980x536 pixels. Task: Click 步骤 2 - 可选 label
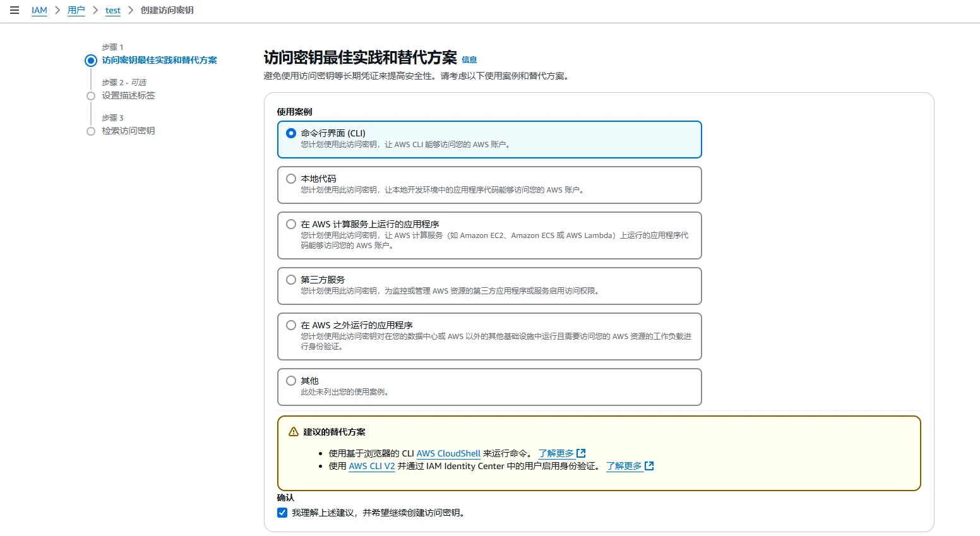click(x=124, y=83)
